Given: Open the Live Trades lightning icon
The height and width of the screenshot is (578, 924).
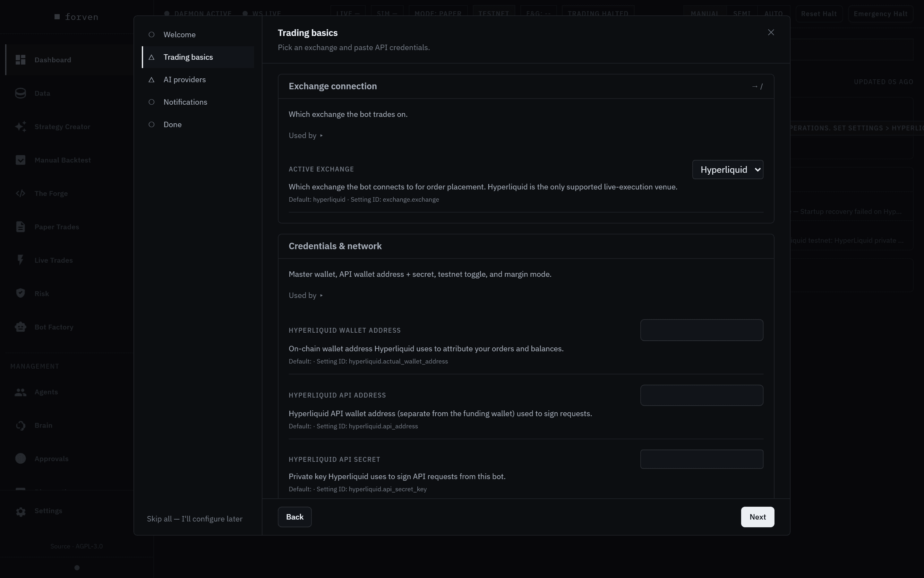Looking at the screenshot, I should (x=21, y=260).
